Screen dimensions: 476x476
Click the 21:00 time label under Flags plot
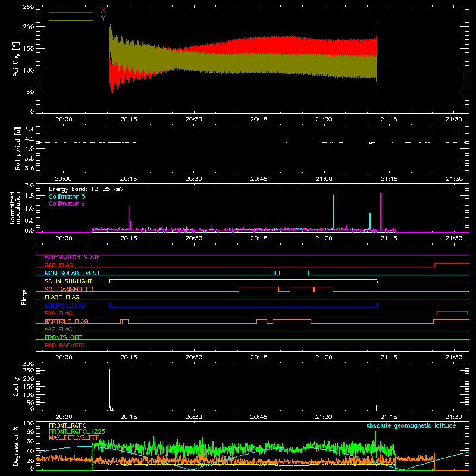coord(324,358)
